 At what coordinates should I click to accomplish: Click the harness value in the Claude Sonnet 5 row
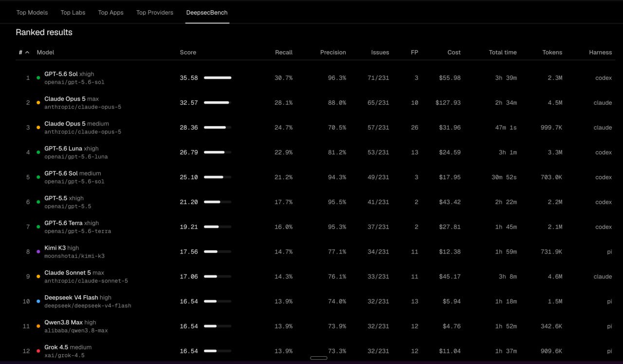[x=603, y=276]
